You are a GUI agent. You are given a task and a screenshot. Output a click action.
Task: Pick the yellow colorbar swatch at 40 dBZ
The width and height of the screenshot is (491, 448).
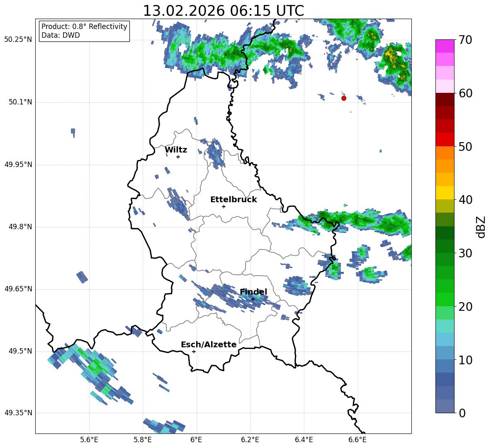pos(445,193)
